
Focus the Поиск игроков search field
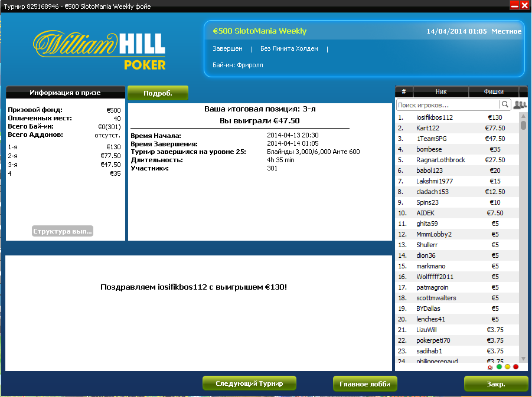(448, 105)
